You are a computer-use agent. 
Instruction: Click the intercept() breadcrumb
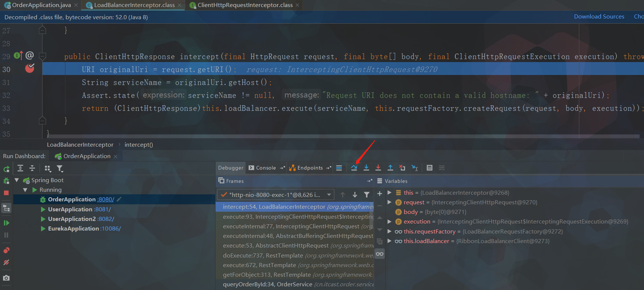coord(139,145)
